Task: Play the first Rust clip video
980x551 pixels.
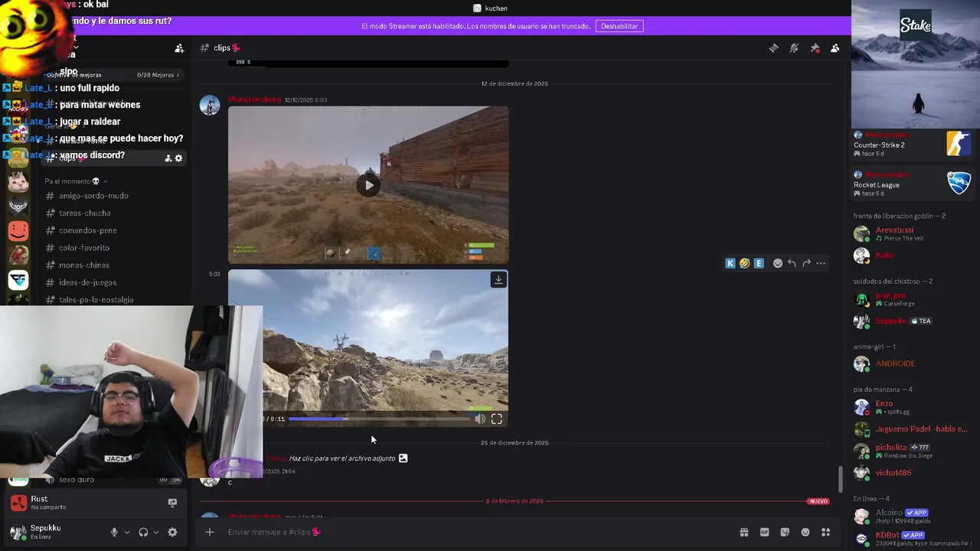Action: tap(369, 185)
